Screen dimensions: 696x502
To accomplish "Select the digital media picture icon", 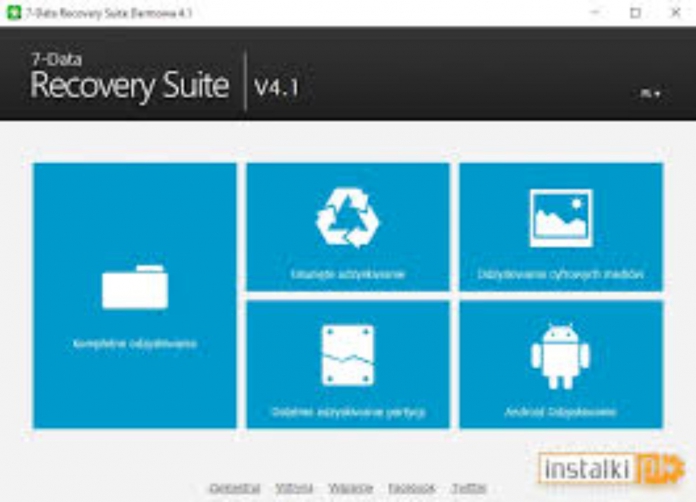I will [560, 218].
